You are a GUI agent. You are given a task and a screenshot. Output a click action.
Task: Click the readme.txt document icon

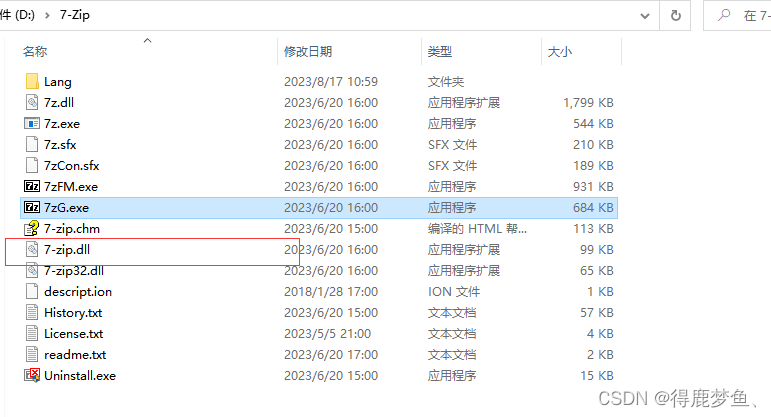pyautogui.click(x=32, y=355)
